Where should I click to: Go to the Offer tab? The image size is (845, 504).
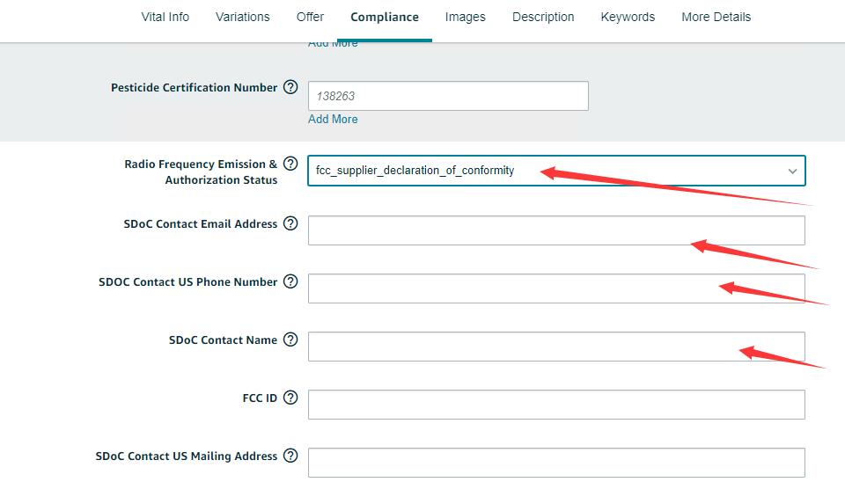click(x=310, y=17)
